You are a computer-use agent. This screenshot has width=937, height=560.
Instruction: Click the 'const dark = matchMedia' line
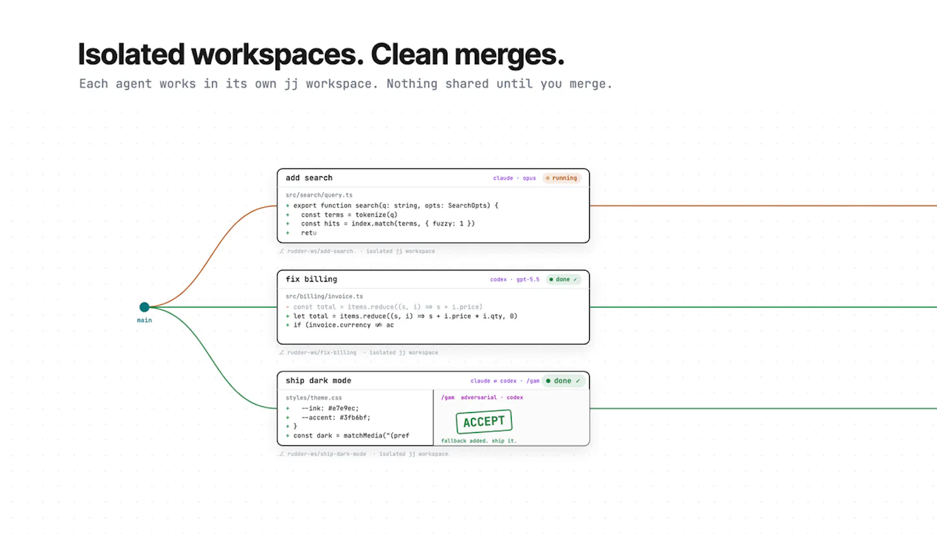348,435
